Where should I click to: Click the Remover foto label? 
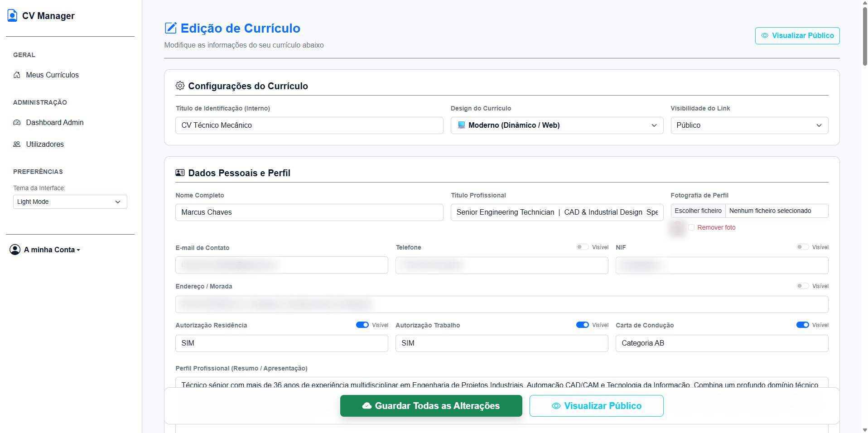(x=716, y=228)
